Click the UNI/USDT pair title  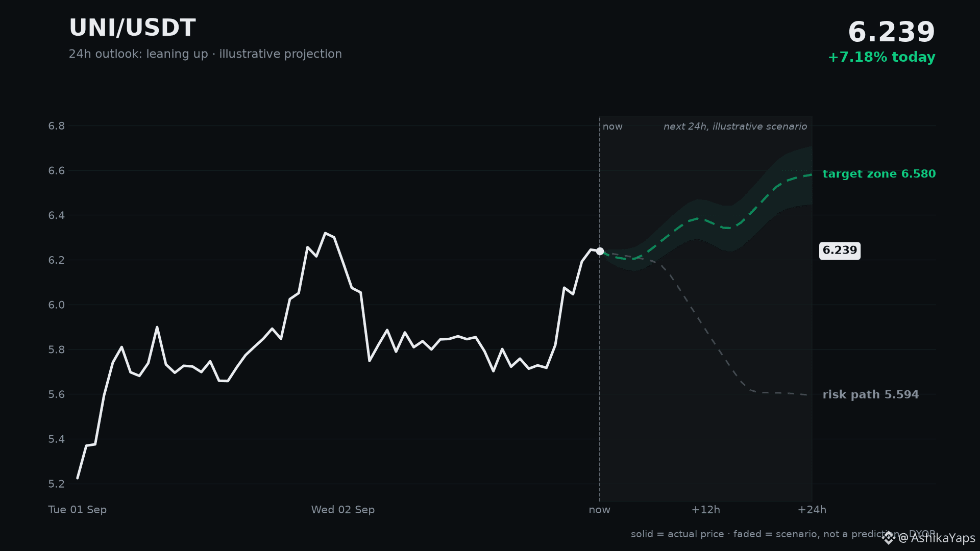[x=132, y=28]
